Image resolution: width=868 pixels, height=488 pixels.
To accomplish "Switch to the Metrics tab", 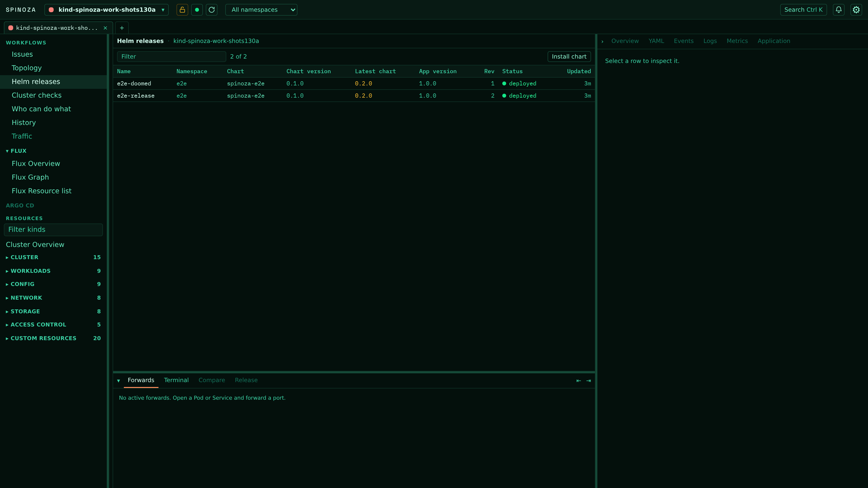I will coord(737,41).
